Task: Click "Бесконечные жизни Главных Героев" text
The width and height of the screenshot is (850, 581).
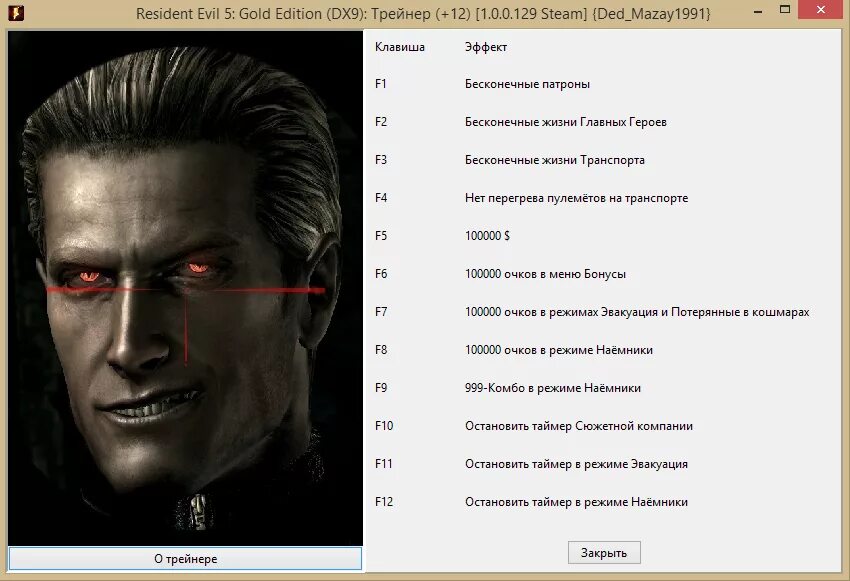Action: (565, 122)
